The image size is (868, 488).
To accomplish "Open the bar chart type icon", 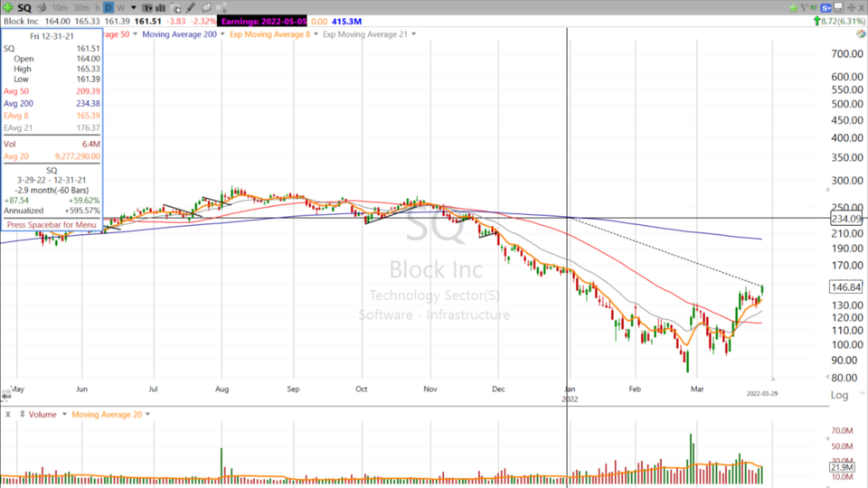I will 161,7.
